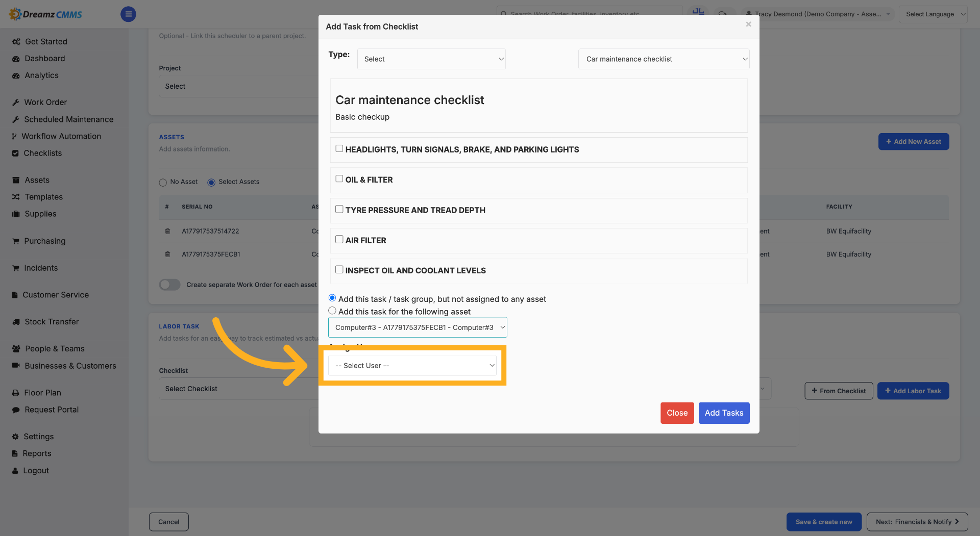This screenshot has width=980, height=536.
Task: Open the Work Order menu item
Action: pyautogui.click(x=45, y=103)
